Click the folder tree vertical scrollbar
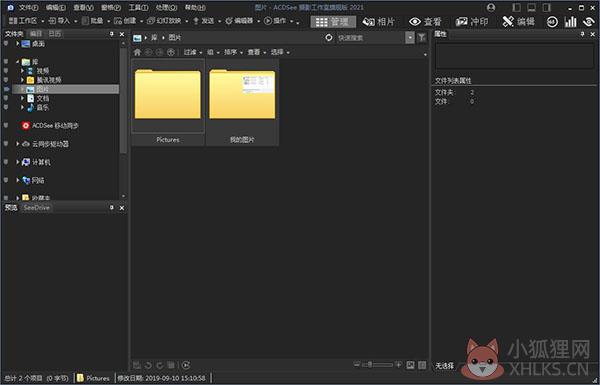 (x=123, y=100)
